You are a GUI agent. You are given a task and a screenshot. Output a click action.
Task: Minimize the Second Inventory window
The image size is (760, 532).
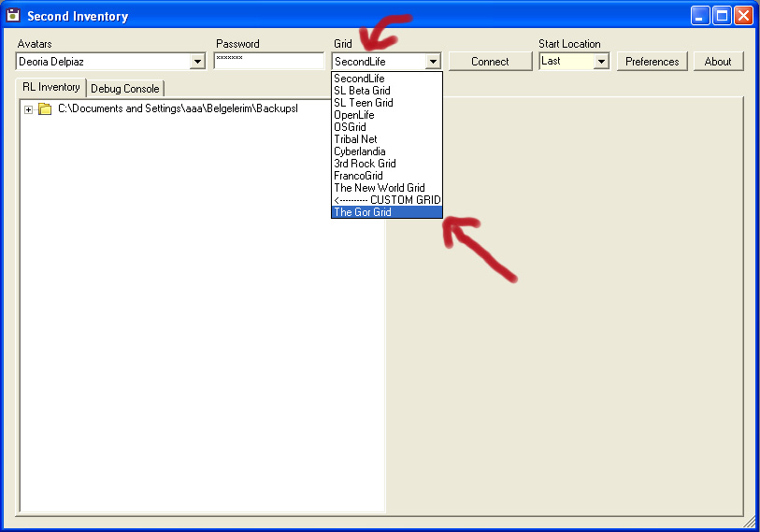699,16
